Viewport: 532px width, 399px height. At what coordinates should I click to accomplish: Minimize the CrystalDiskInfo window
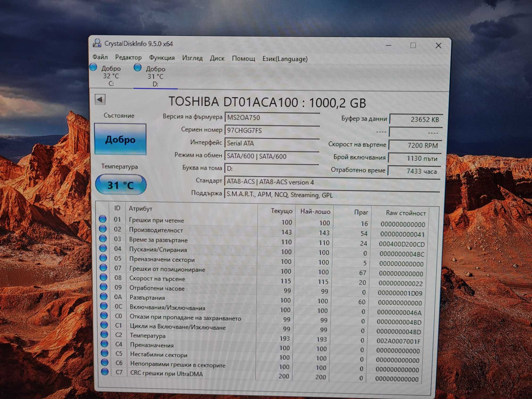pyautogui.click(x=389, y=45)
